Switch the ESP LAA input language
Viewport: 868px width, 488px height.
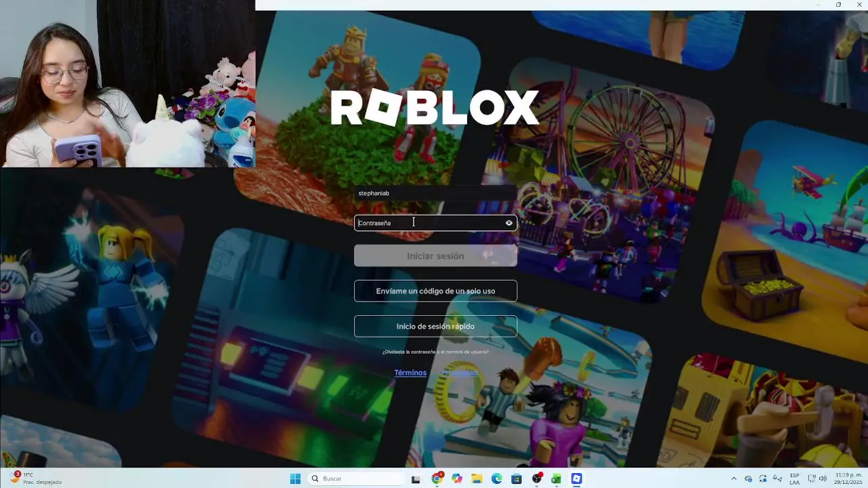click(x=794, y=479)
